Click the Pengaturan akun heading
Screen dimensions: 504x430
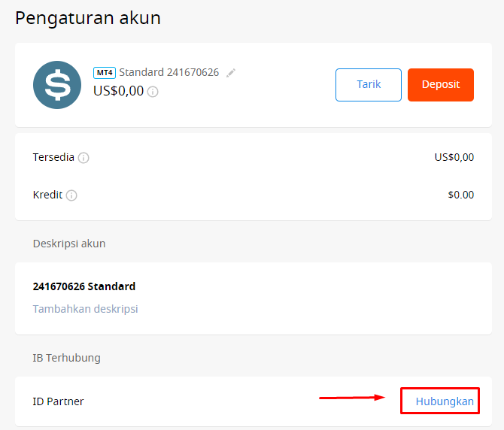click(x=88, y=18)
